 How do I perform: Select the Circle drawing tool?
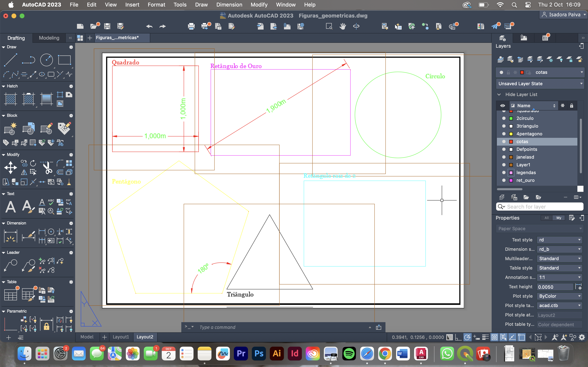[x=46, y=60]
